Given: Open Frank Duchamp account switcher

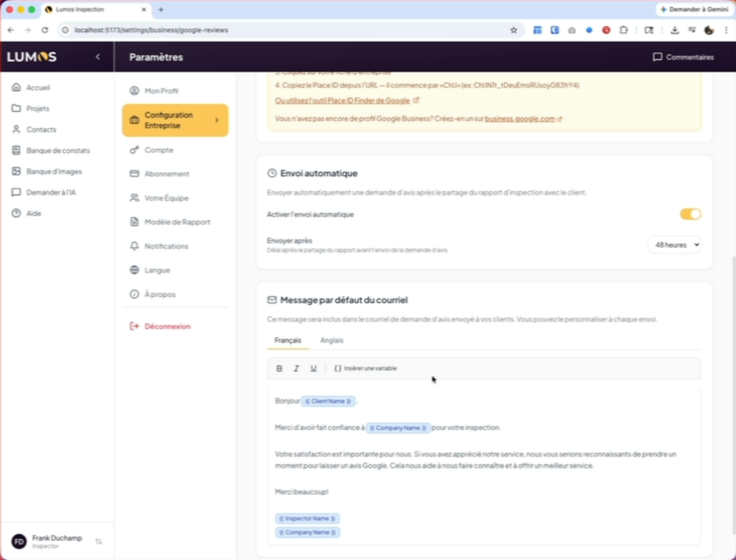Looking at the screenshot, I should click(x=57, y=541).
